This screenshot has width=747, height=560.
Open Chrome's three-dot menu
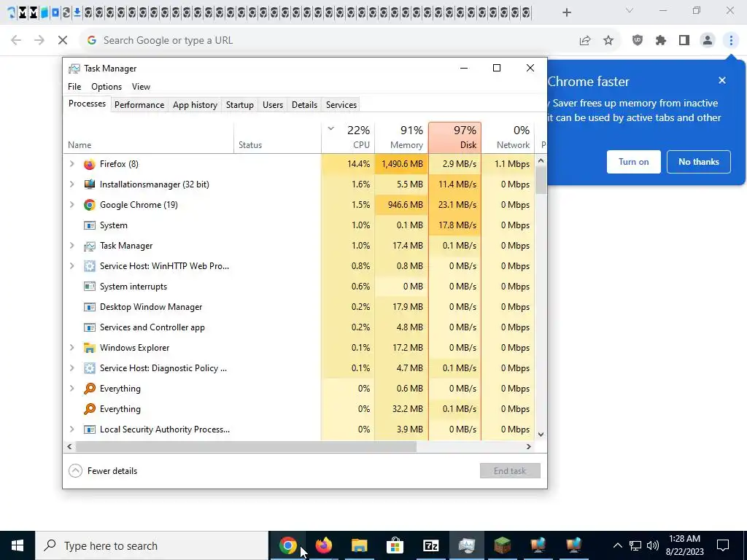tap(731, 41)
